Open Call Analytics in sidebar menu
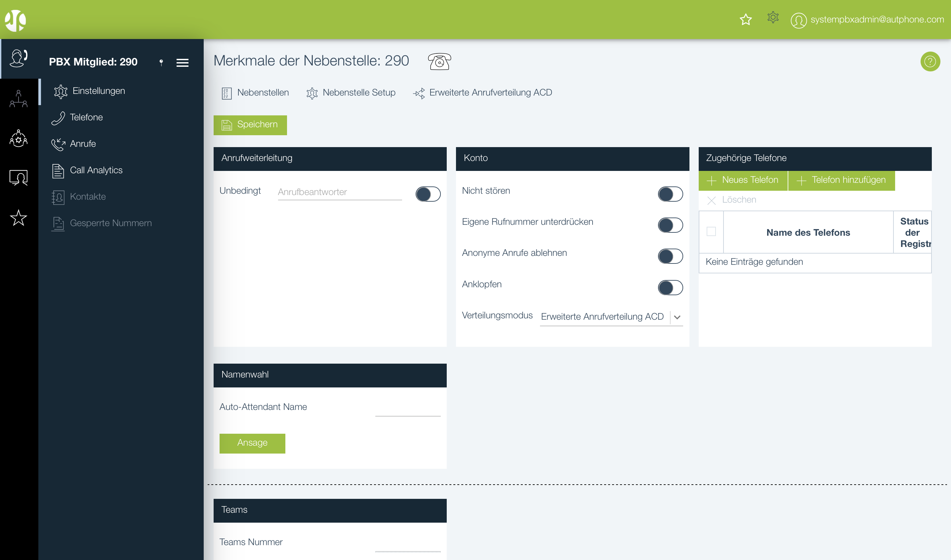The width and height of the screenshot is (951, 560). point(96,170)
